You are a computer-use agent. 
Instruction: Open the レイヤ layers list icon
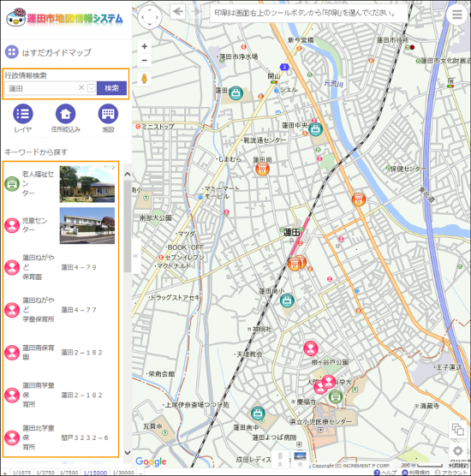(x=23, y=114)
